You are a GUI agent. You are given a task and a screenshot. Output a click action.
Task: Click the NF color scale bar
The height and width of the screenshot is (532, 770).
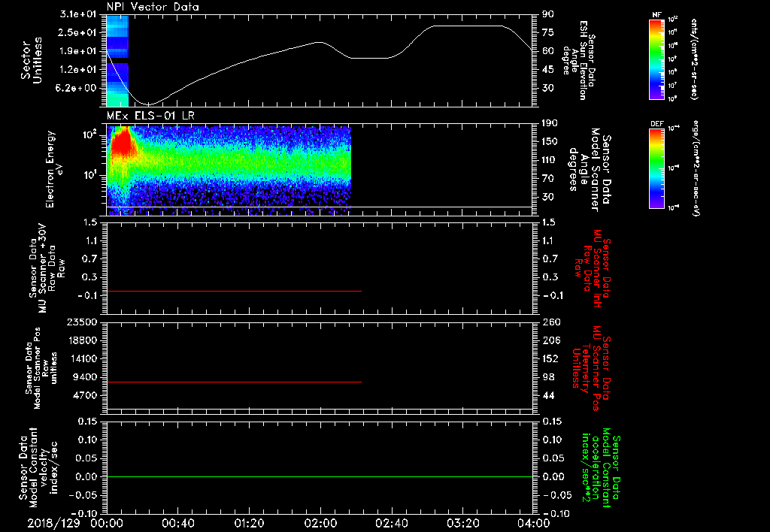tap(656, 59)
